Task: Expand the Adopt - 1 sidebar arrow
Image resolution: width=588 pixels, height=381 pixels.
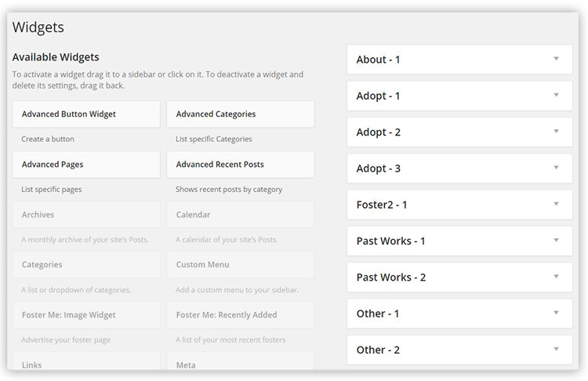Action: [x=556, y=95]
